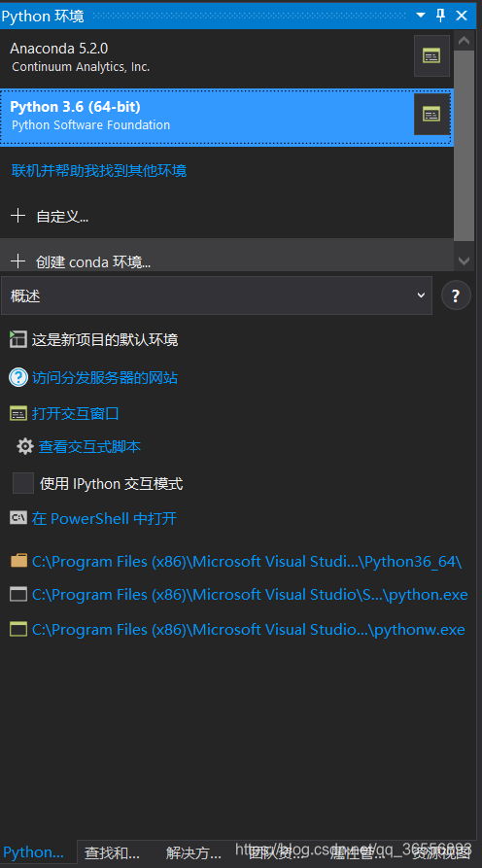Open the 概述 dropdown
482x868 pixels.
(217, 295)
